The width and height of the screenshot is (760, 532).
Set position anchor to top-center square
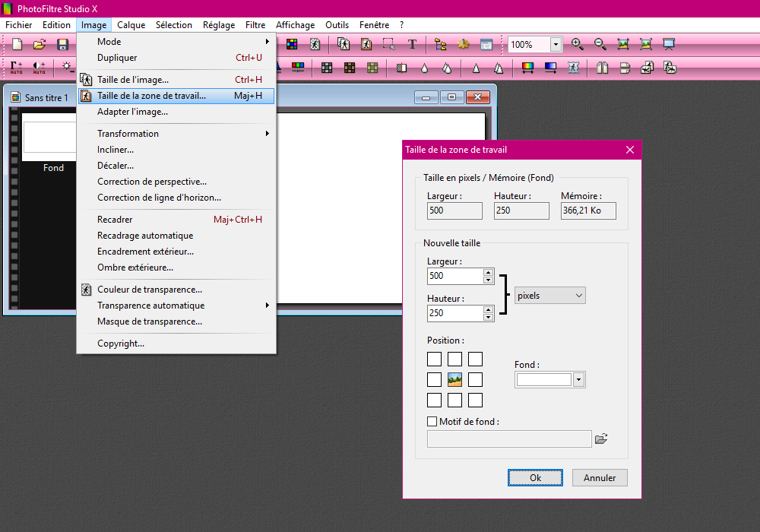coord(454,359)
